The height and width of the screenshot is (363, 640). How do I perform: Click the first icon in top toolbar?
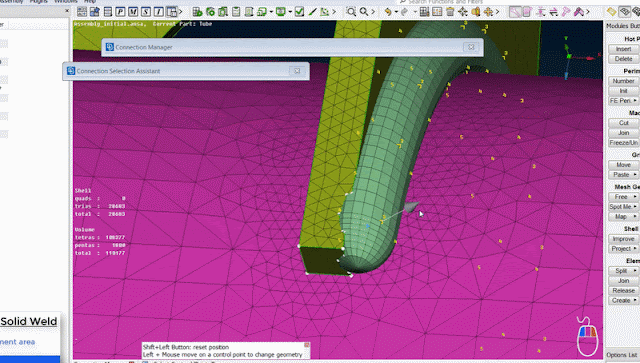(82, 12)
